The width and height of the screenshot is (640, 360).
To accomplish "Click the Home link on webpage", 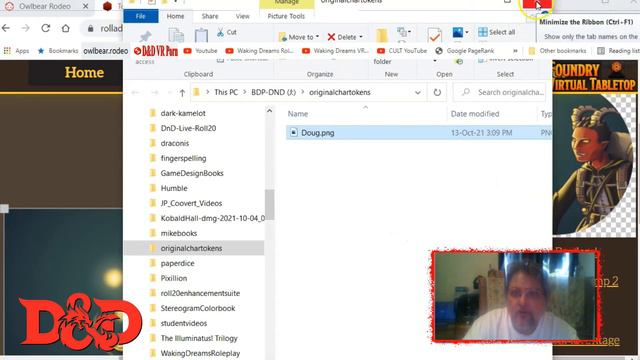I will [84, 73].
